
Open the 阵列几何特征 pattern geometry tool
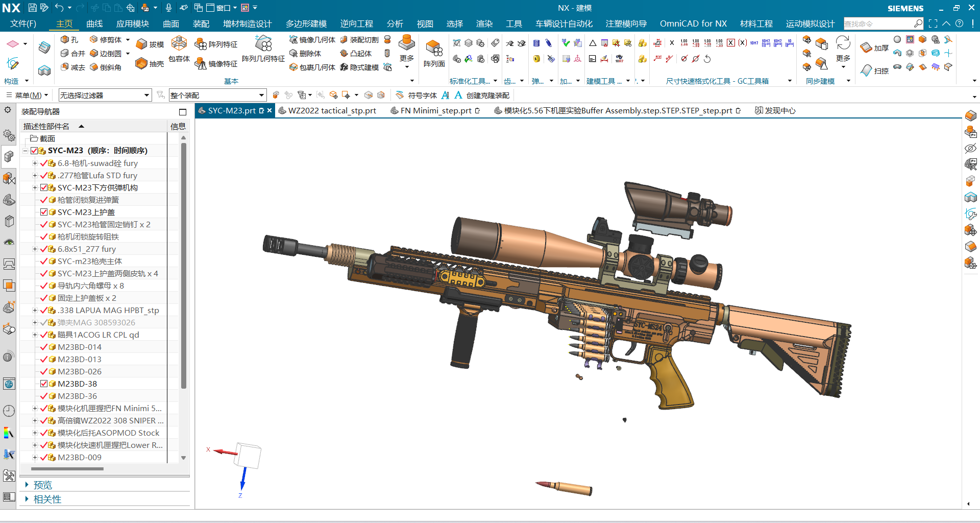tap(263, 50)
